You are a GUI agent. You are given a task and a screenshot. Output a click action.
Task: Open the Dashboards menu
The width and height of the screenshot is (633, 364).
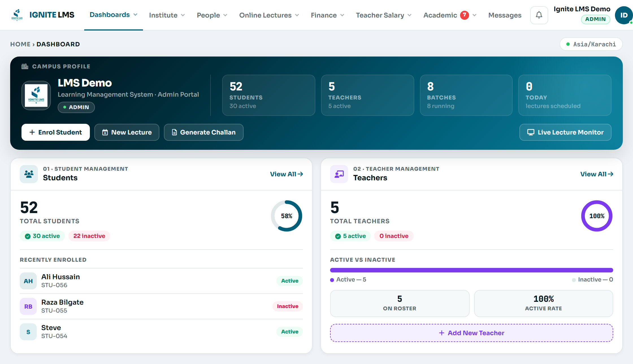[x=114, y=15]
